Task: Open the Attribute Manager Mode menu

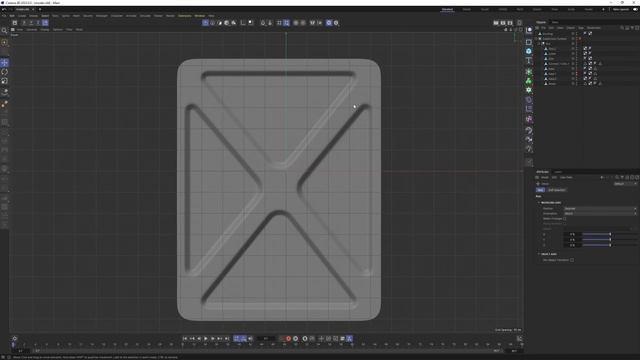Action: tap(544, 178)
